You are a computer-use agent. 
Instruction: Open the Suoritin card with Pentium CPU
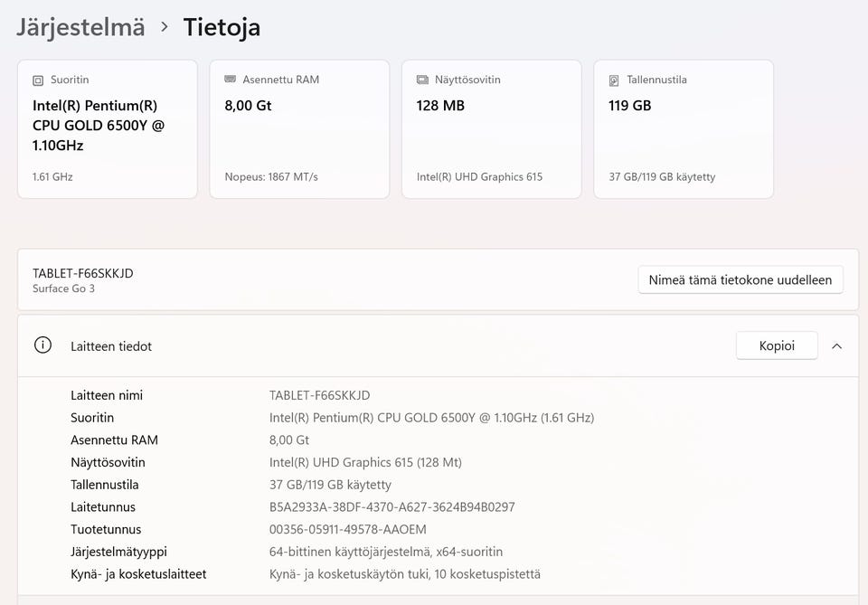coord(108,129)
